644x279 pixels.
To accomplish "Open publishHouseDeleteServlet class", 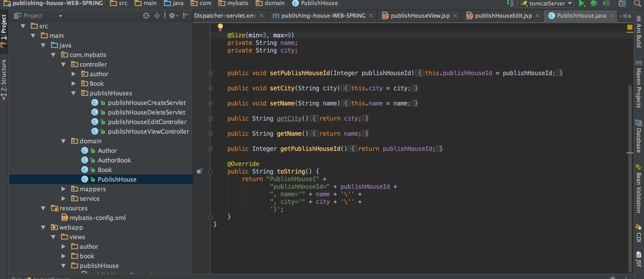I will 146,112.
